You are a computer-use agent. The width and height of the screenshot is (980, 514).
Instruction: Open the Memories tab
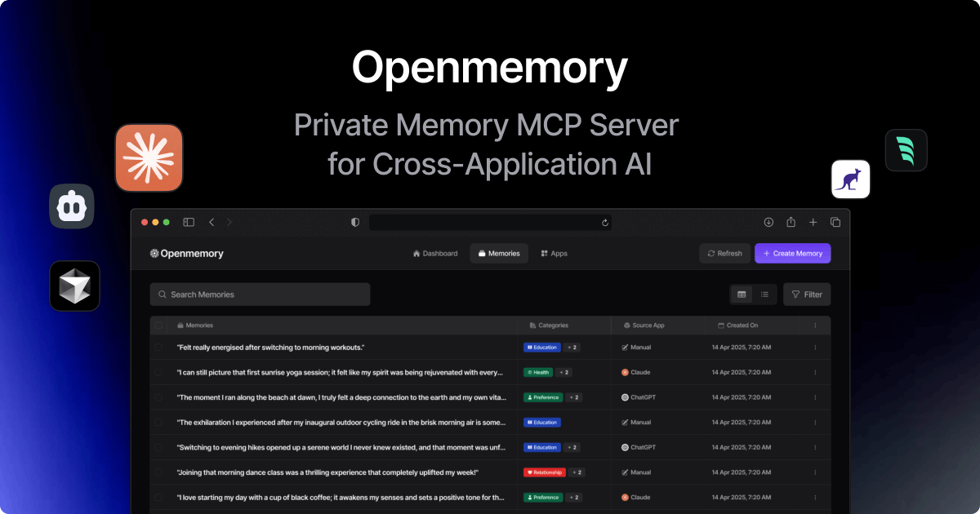499,254
